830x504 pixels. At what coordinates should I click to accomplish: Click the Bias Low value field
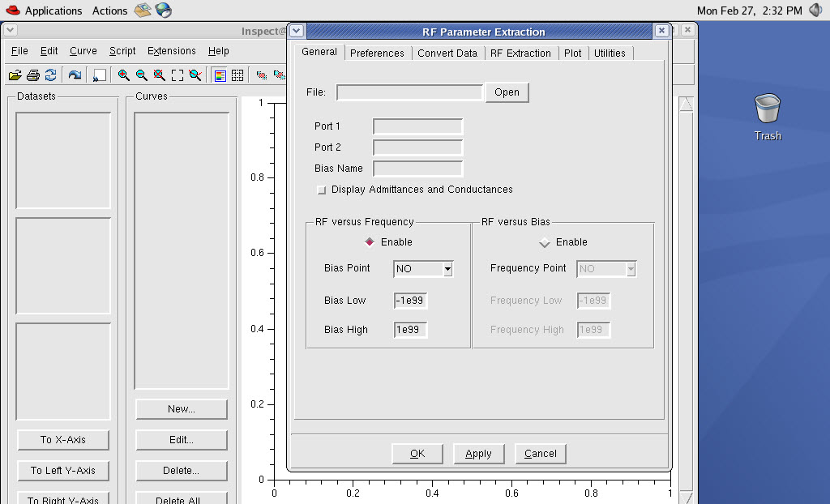(x=410, y=300)
